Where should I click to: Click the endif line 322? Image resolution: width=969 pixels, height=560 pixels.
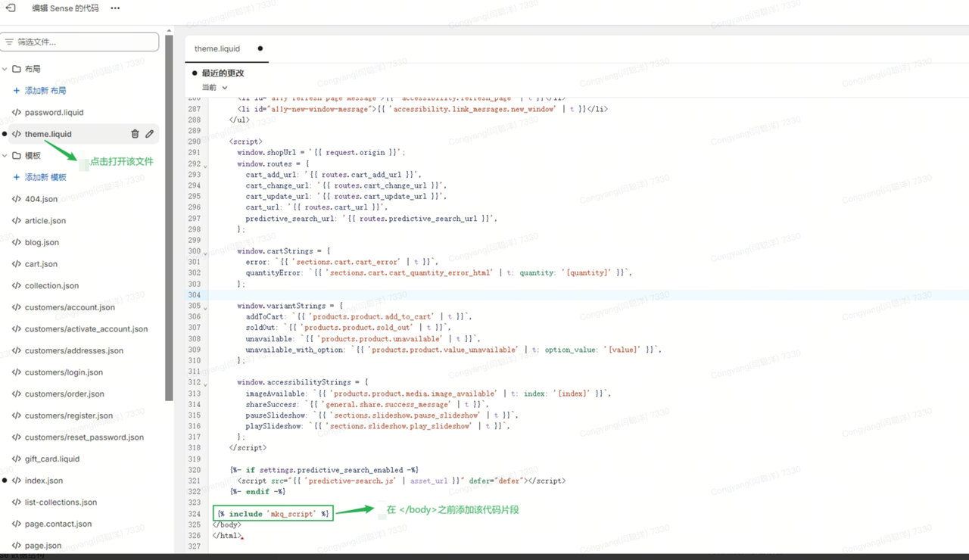click(x=258, y=492)
